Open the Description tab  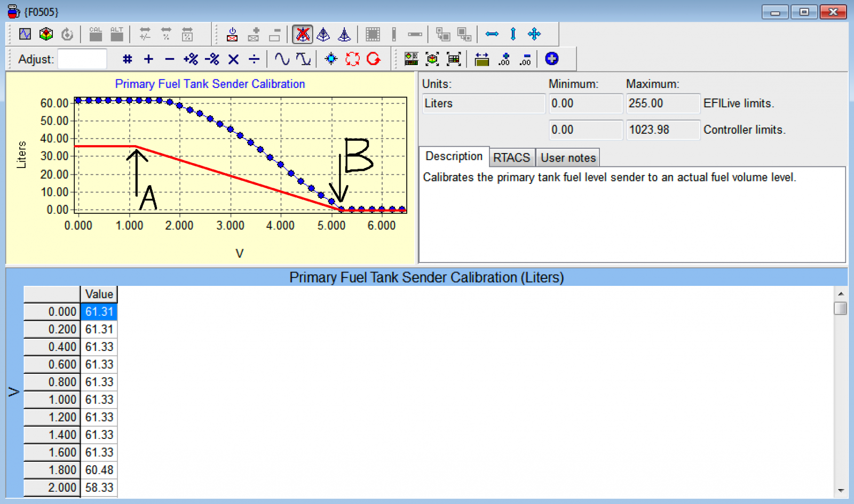(454, 156)
